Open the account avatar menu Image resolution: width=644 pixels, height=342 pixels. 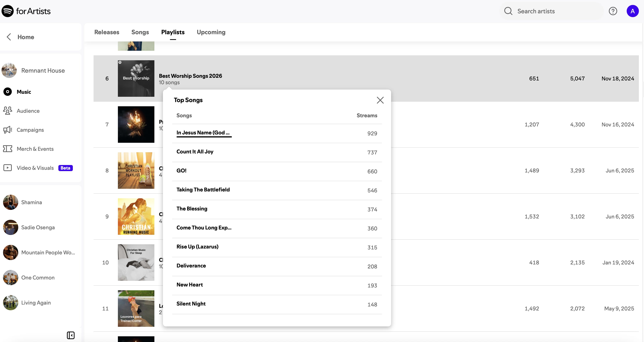632,11
